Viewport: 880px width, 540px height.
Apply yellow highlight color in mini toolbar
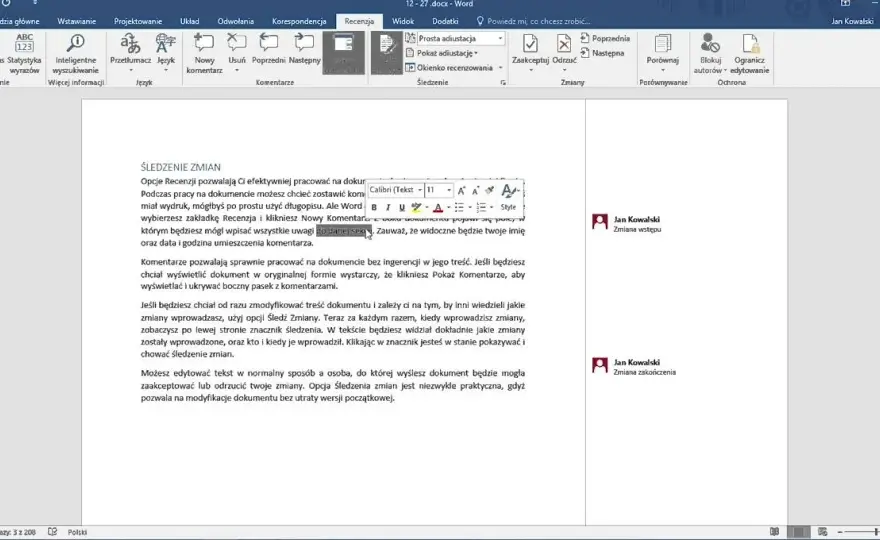(x=416, y=207)
